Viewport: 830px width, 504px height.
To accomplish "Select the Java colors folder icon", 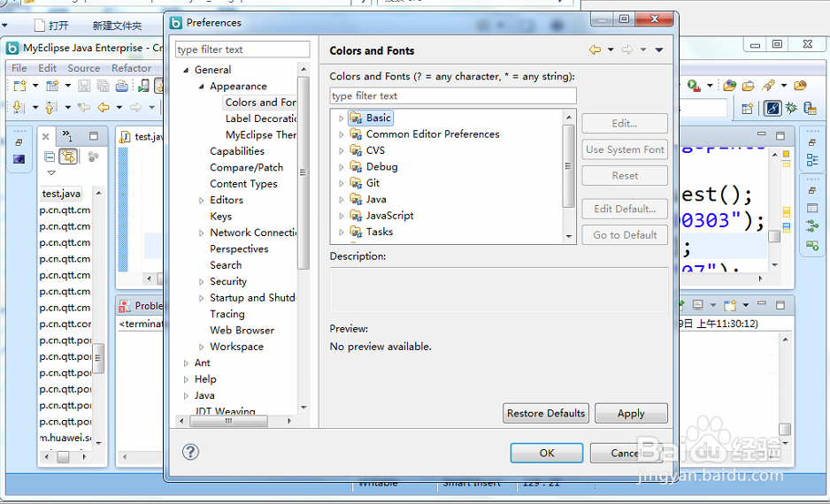I will [356, 199].
